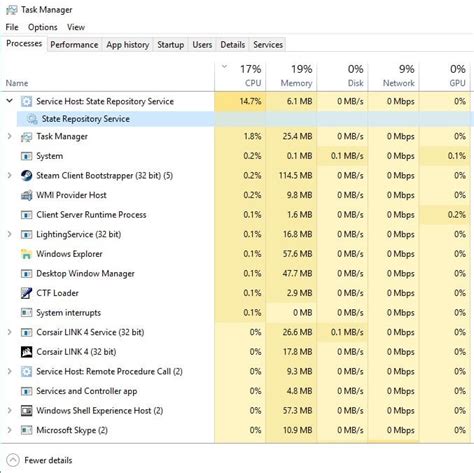Click the Services and Controller app icon
The width and height of the screenshot is (474, 473).
click(x=26, y=391)
